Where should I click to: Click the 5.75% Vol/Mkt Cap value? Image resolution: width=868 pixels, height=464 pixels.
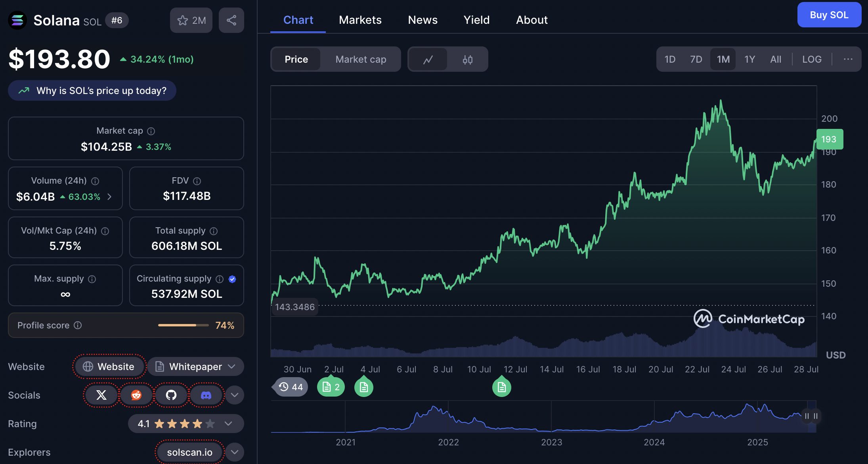[65, 246]
